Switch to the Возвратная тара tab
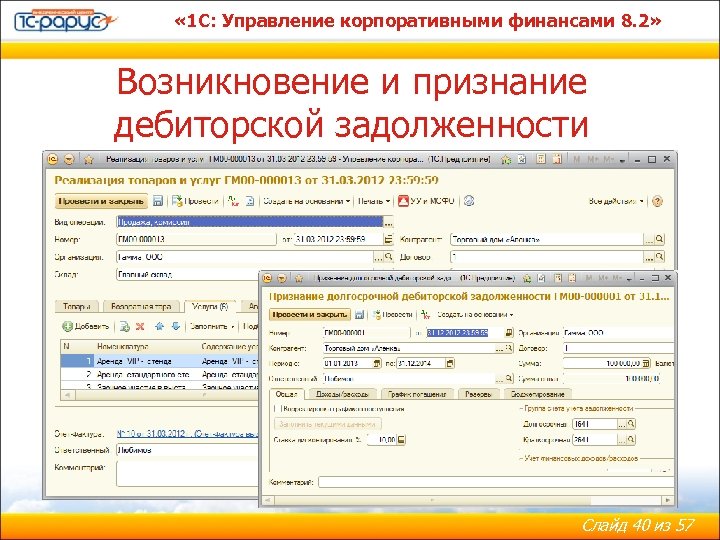 click(x=141, y=306)
